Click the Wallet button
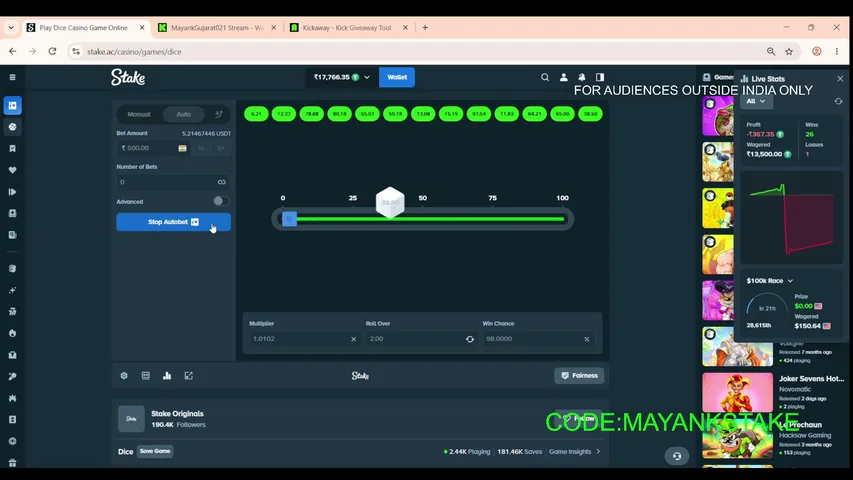 (x=397, y=77)
